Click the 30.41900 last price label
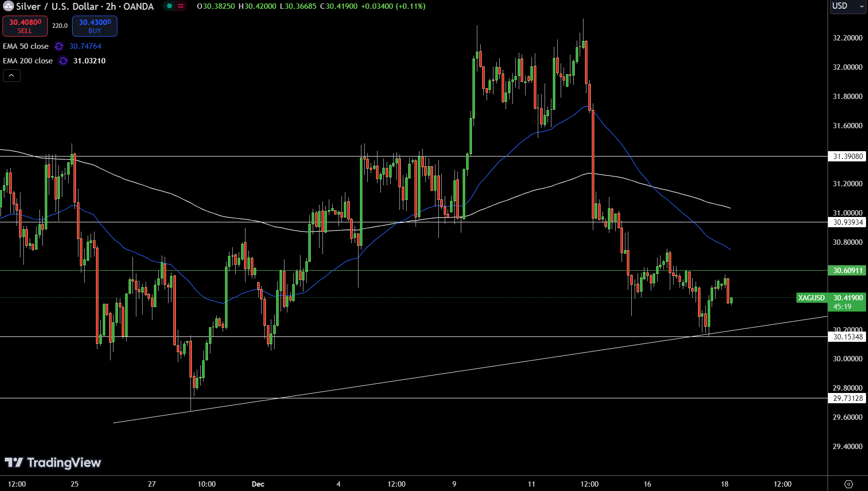Screen dimensions: 868x491 (x=848, y=298)
